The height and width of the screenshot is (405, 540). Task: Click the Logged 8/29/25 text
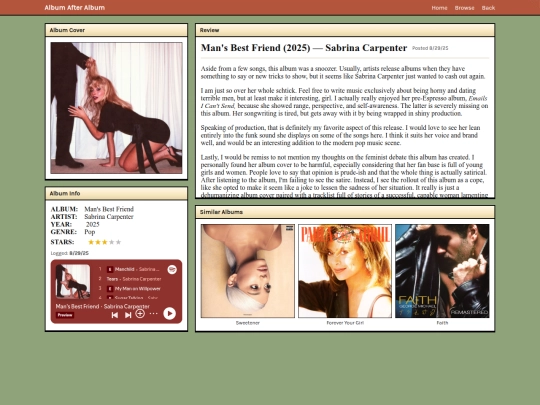(70, 253)
